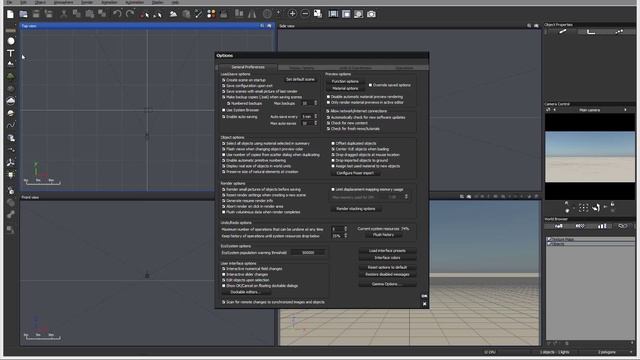
Task: Select the cloud tool in left toolbar
Action: click(x=11, y=101)
